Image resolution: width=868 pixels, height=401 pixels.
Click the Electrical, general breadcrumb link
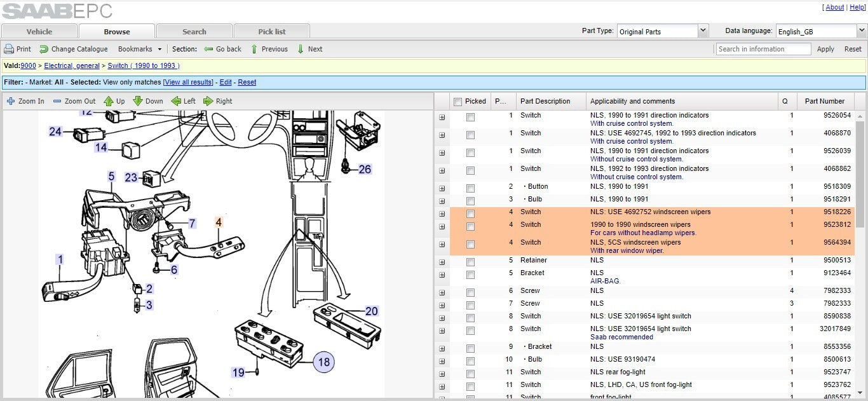(72, 65)
